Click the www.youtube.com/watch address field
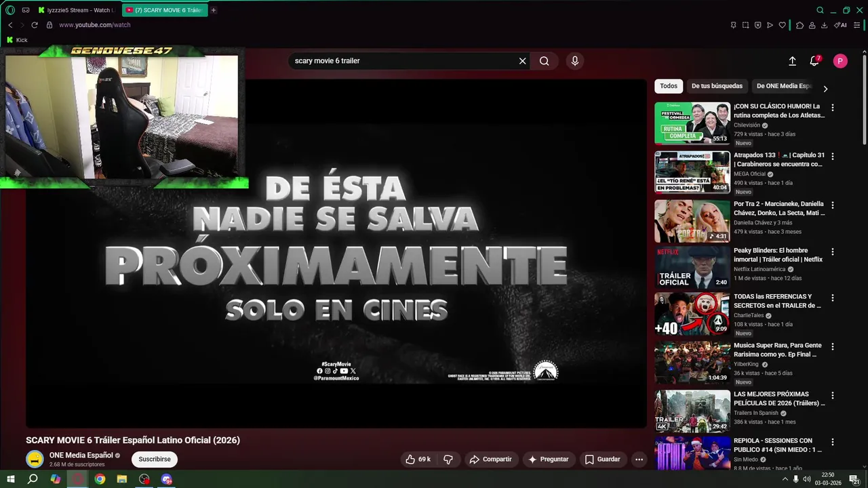 pos(95,25)
